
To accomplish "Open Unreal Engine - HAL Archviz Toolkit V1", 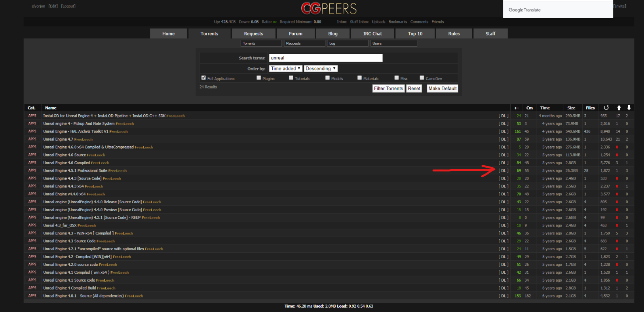I will (76, 131).
